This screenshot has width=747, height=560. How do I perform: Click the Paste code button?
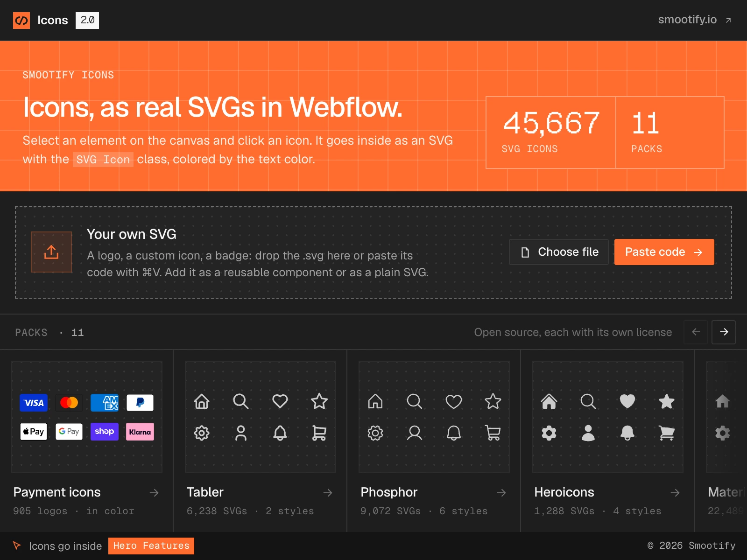664,252
